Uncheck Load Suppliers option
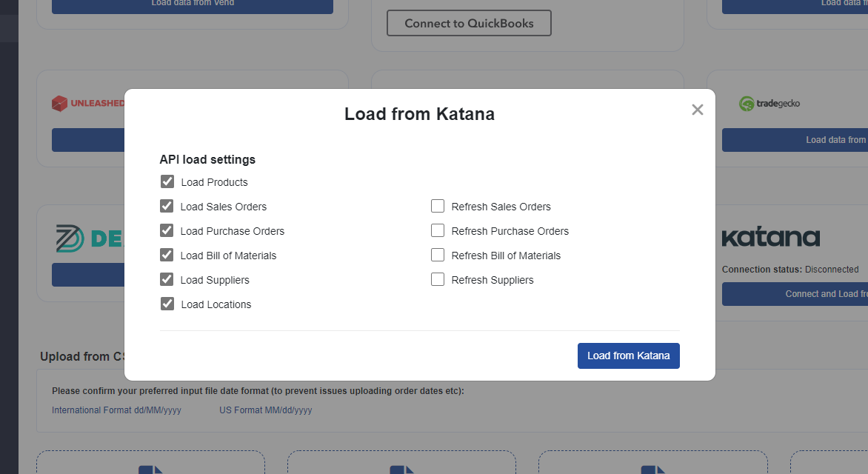Image resolution: width=868 pixels, height=474 pixels. pyautogui.click(x=167, y=279)
